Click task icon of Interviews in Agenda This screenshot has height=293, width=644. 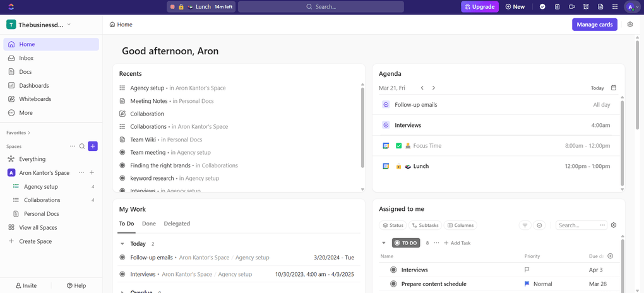(386, 125)
